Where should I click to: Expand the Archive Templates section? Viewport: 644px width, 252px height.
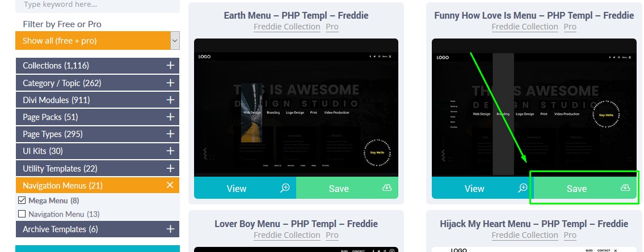tap(98, 229)
